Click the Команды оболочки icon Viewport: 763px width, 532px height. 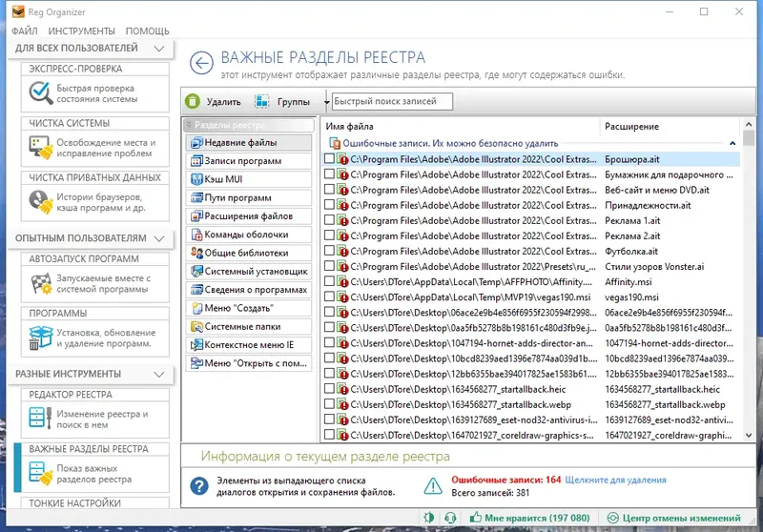click(196, 235)
